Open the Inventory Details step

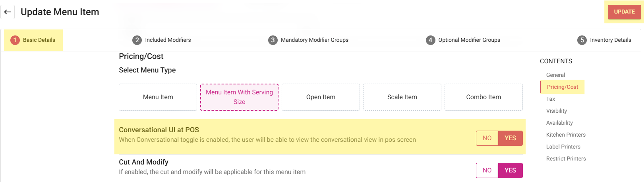(610, 40)
